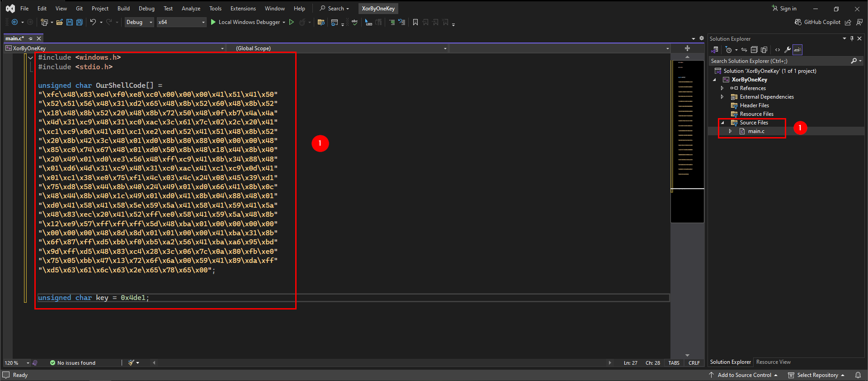
Task: Open the x64 platform dropdown
Action: tap(181, 22)
